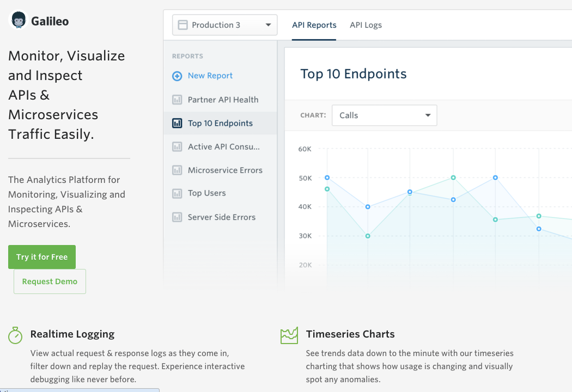Screen dimensions: 572x392
Task: Click the blue data point at 50K on chart start
Action: click(327, 177)
